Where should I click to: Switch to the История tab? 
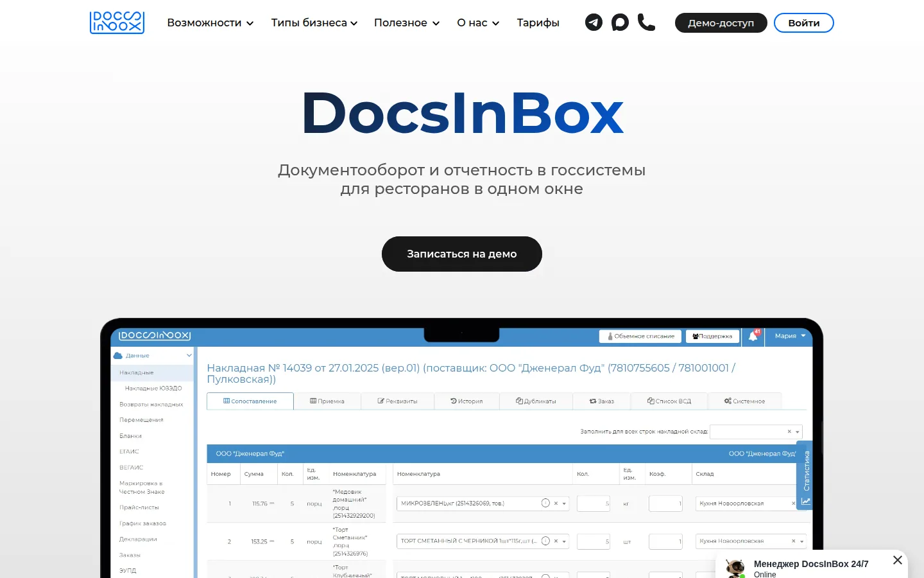[466, 401]
